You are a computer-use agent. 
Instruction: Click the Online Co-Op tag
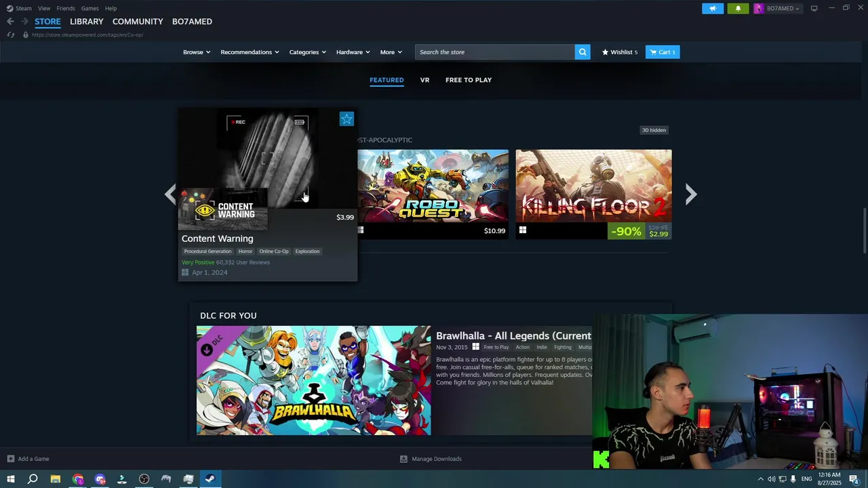pyautogui.click(x=274, y=251)
